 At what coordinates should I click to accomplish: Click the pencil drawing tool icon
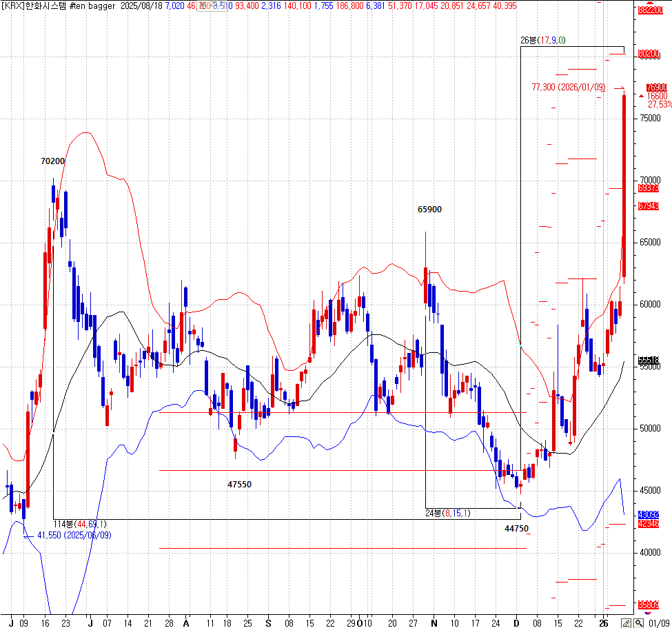626,622
